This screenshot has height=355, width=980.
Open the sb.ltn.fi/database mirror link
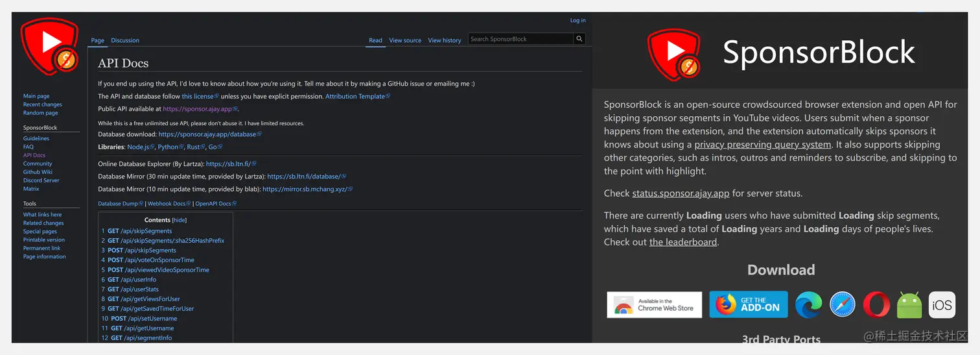click(307, 177)
